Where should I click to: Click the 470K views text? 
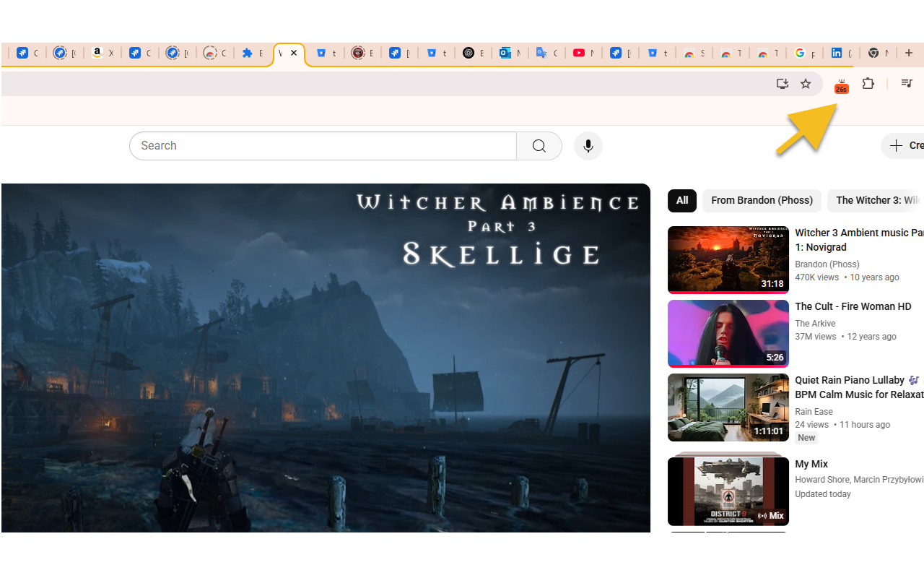(x=816, y=277)
